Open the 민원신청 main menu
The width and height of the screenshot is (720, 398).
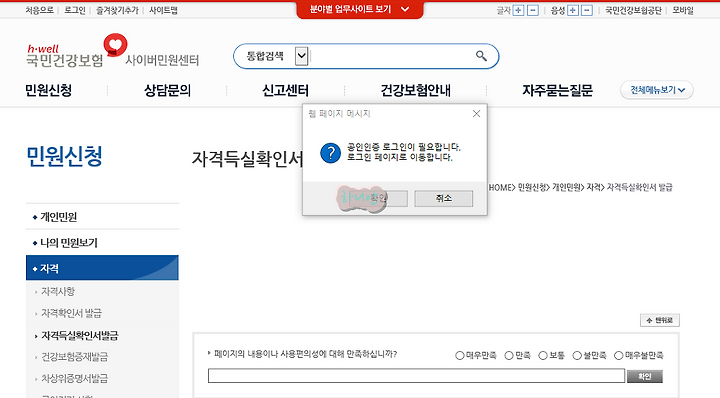pos(48,90)
